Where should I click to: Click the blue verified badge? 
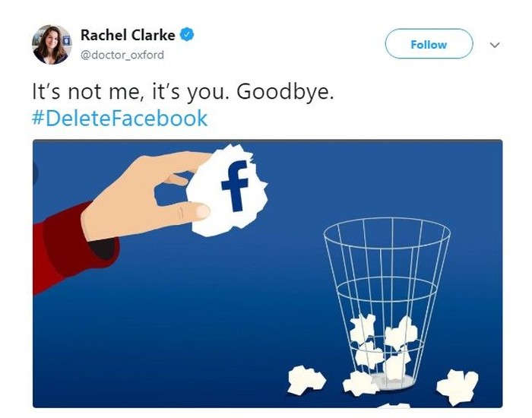tap(187, 36)
